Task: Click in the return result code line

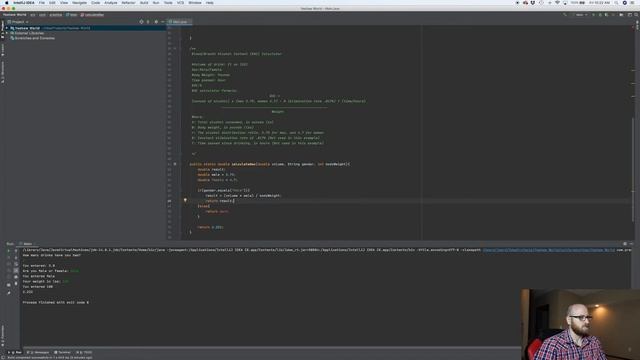Action: pos(220,201)
